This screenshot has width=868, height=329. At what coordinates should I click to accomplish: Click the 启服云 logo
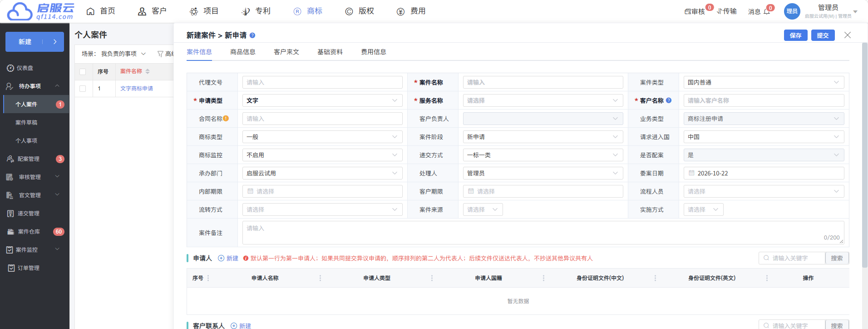tap(41, 11)
